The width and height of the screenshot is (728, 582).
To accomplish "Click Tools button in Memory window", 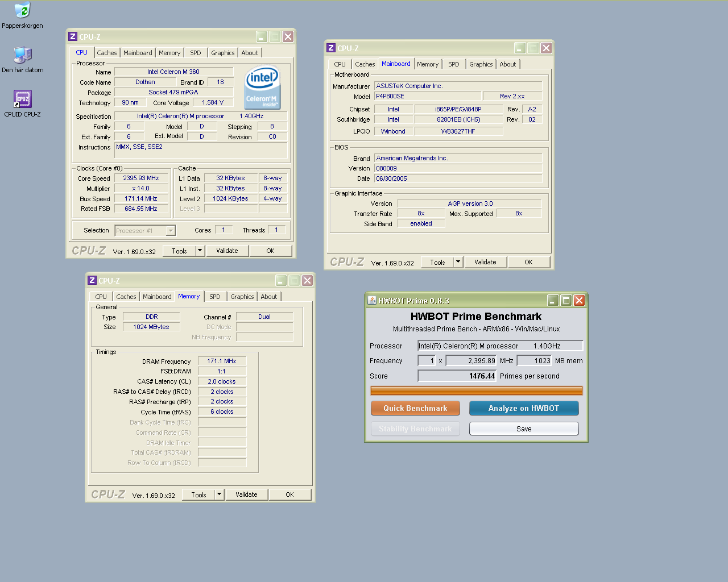I will coord(198,494).
